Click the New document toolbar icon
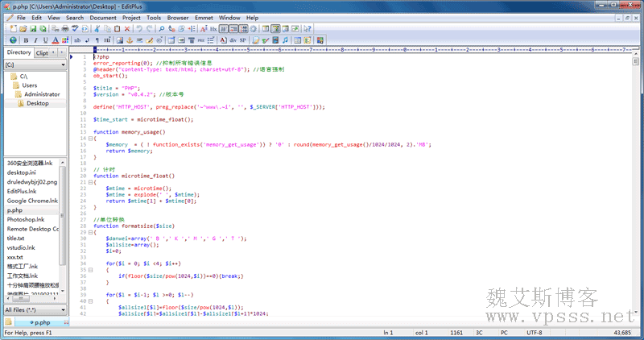The width and height of the screenshot is (644, 340). point(13,28)
